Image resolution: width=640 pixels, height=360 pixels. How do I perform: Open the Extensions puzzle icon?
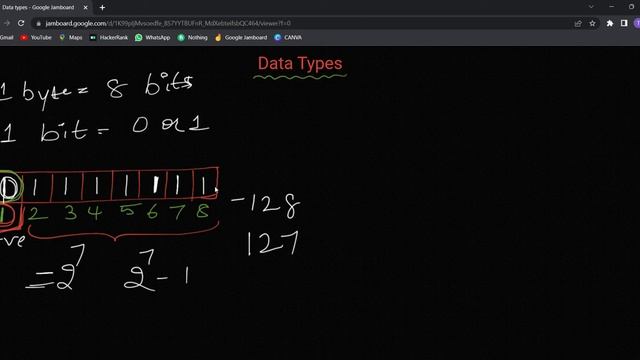coord(609,23)
